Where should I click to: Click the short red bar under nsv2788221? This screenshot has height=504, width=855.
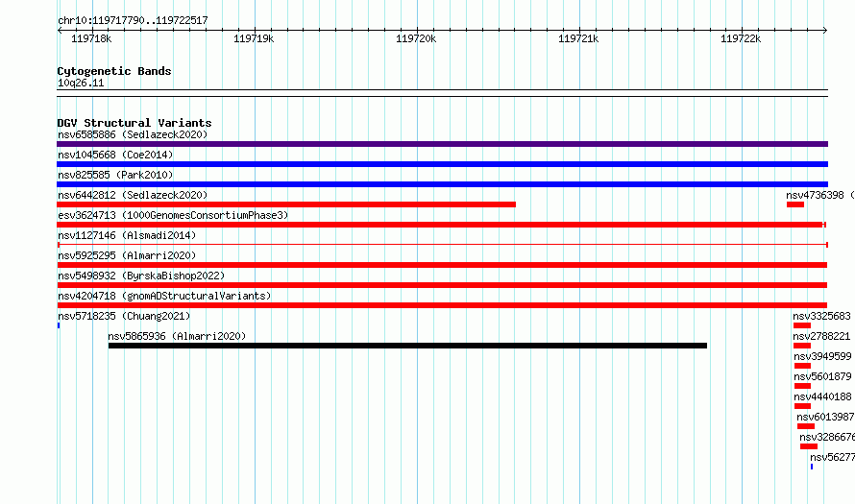click(802, 346)
